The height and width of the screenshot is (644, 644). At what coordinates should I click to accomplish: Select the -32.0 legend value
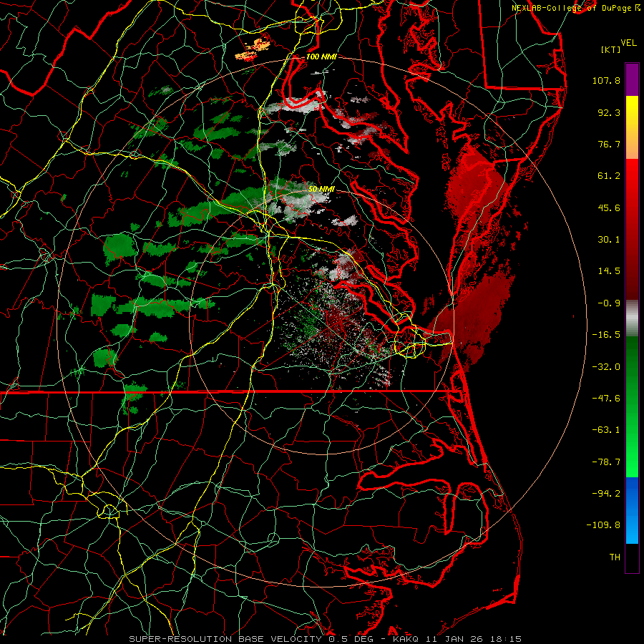pyautogui.click(x=606, y=367)
